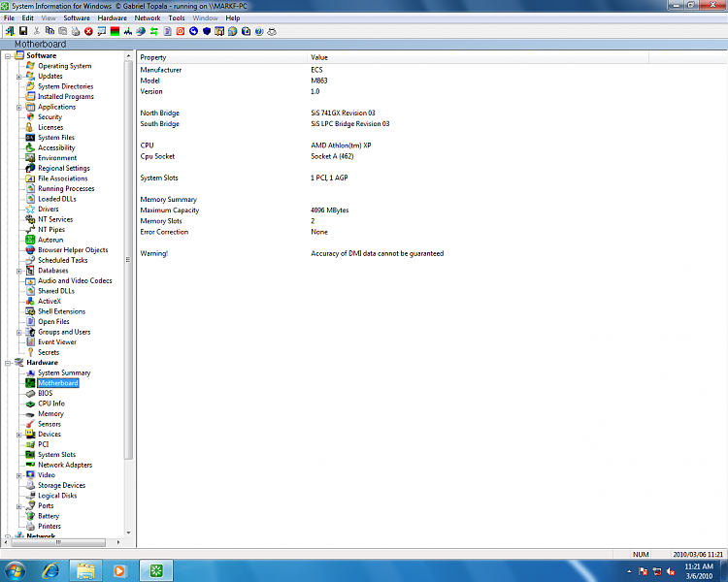This screenshot has height=582, width=728.
Task: Click the orange square toolbar icon
Action: coord(181,31)
